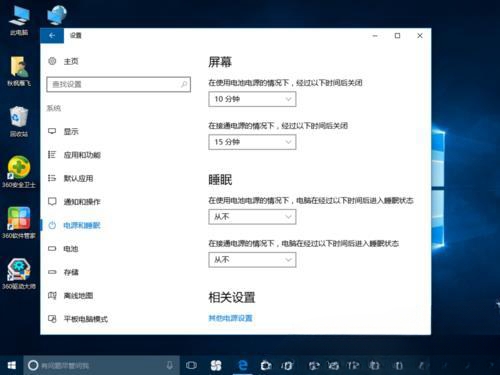Select the user folder desktop icon
This screenshot has height=375, width=500.
pyautogui.click(x=19, y=71)
